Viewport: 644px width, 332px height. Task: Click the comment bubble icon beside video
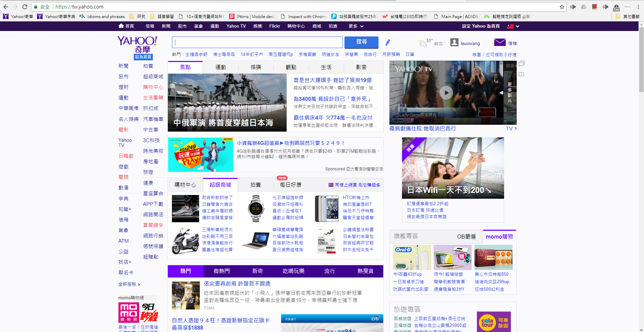[521, 64]
